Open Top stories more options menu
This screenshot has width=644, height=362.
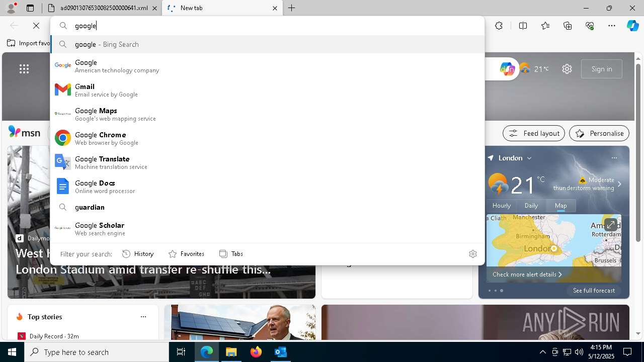point(143,317)
